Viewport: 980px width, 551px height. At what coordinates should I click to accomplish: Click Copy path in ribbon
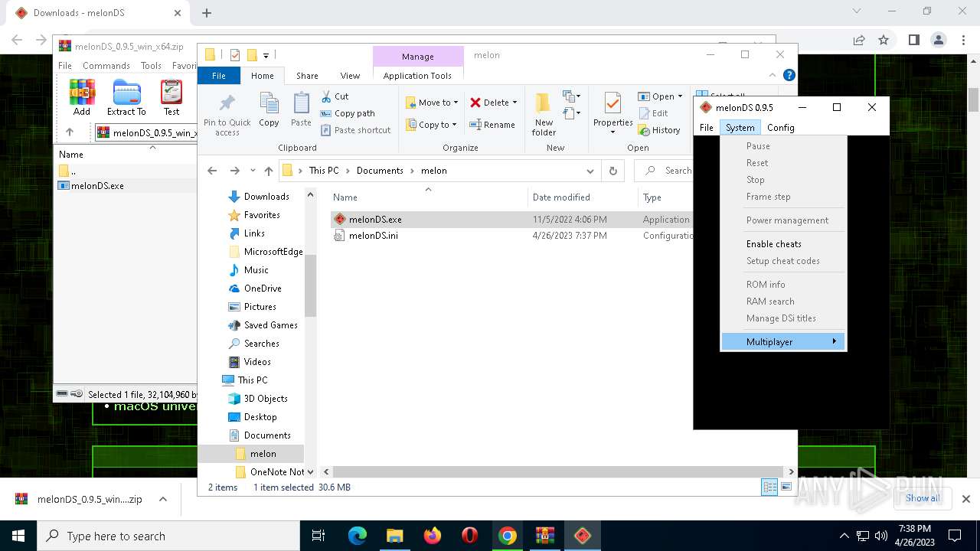click(348, 113)
